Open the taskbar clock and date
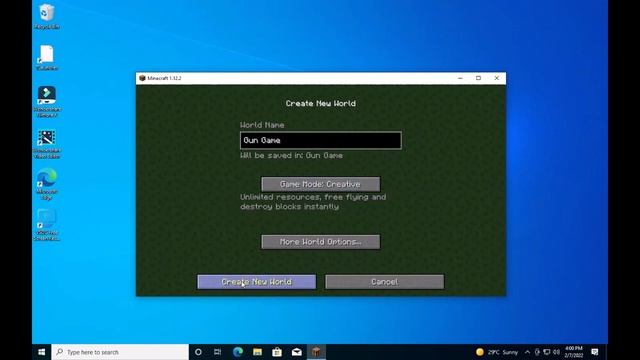The width and height of the screenshot is (640, 360). [x=573, y=352]
